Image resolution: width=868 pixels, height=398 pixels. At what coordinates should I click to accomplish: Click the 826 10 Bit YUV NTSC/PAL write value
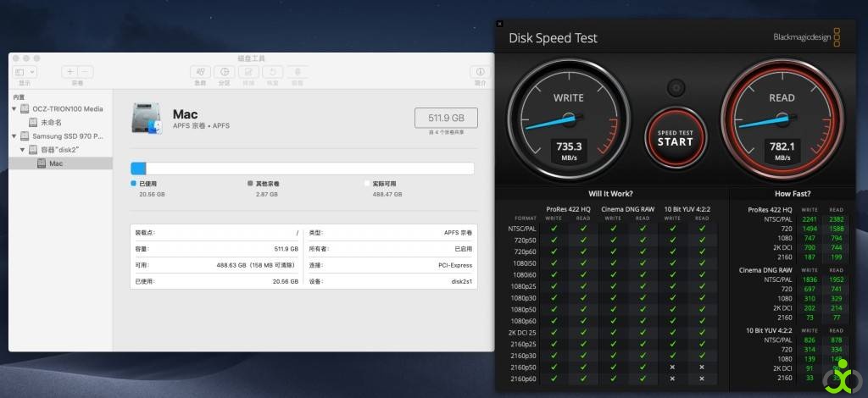point(810,340)
